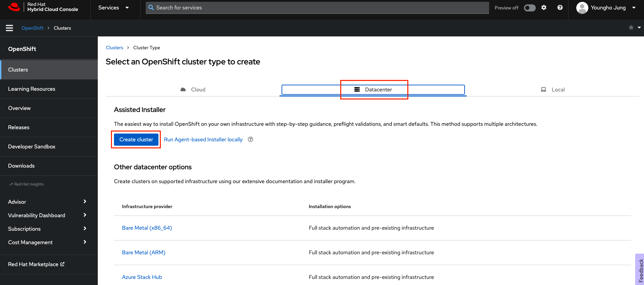Open the Bare Metal (x86_64) link
The height and width of the screenshot is (285, 644).
147,228
